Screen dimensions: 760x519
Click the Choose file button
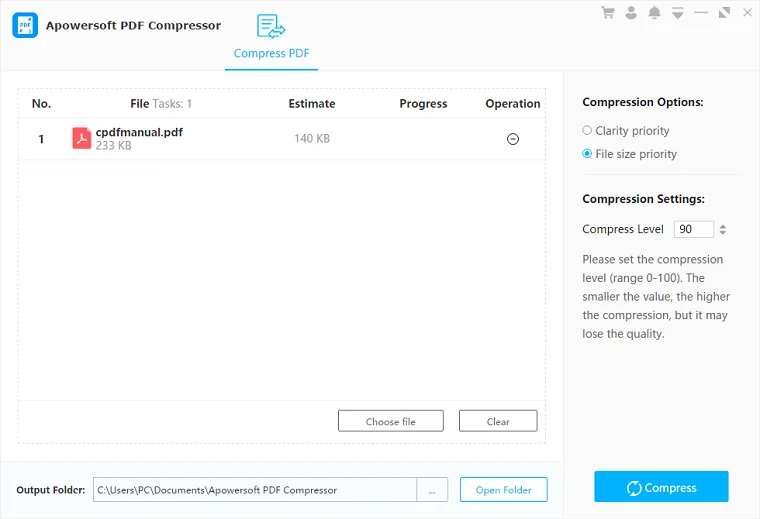point(390,421)
